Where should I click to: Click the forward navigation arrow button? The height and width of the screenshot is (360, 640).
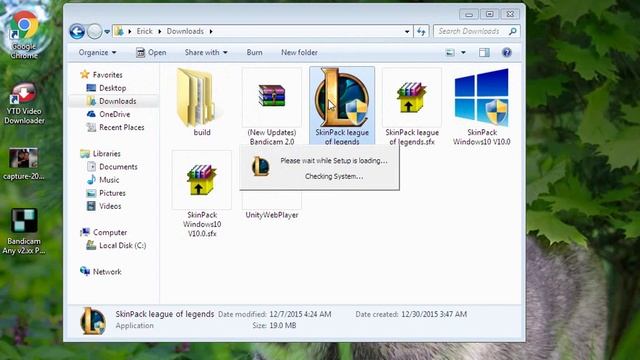[95, 31]
